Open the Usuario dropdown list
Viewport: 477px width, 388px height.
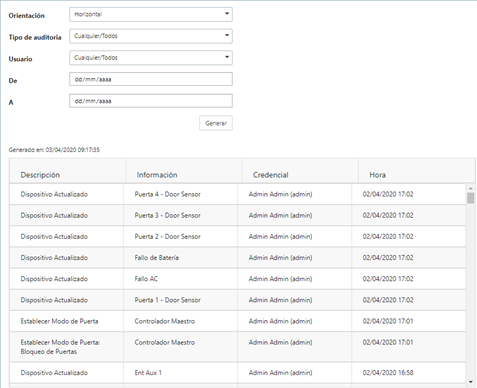tap(151, 58)
